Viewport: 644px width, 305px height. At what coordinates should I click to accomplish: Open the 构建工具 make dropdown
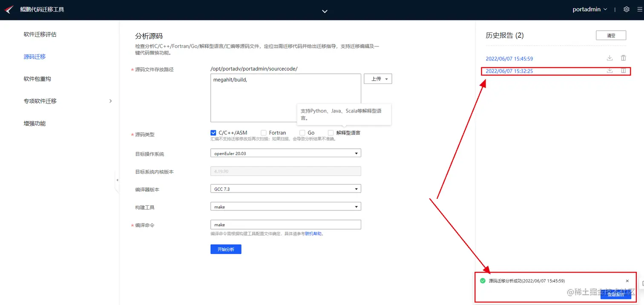pyautogui.click(x=286, y=207)
